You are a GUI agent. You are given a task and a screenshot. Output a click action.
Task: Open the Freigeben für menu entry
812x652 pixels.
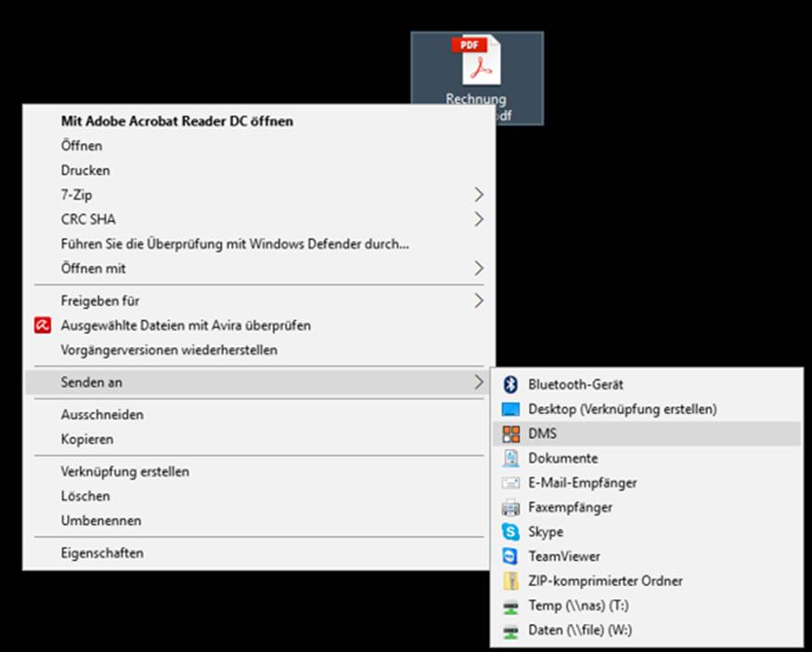[x=259, y=300]
